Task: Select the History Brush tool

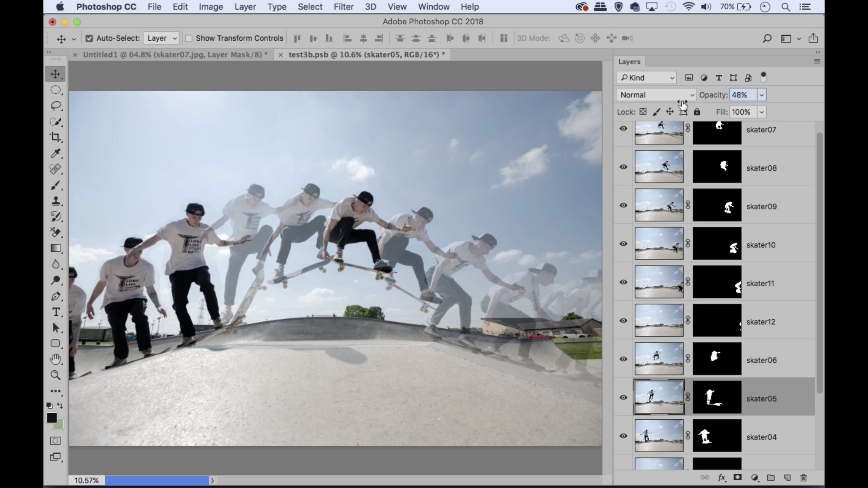Action: pos(55,217)
